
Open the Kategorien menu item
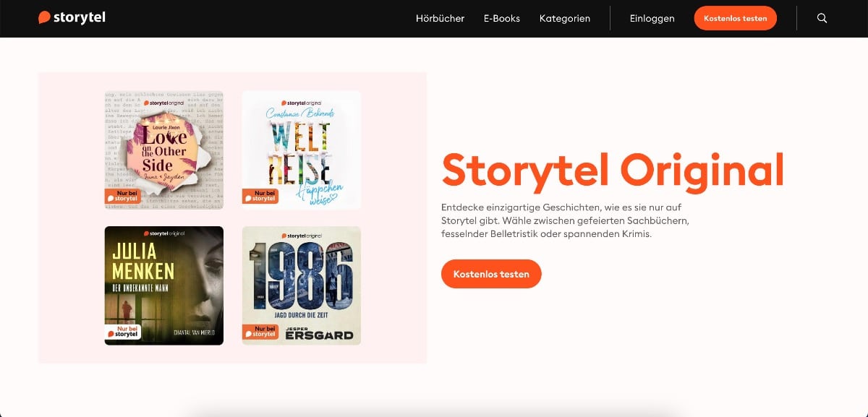(565, 18)
